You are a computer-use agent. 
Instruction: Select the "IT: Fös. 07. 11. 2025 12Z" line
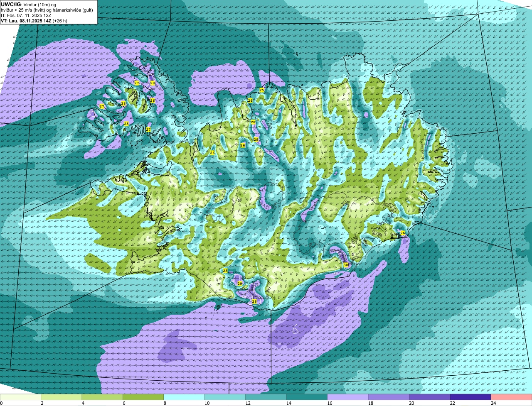coord(26,15)
